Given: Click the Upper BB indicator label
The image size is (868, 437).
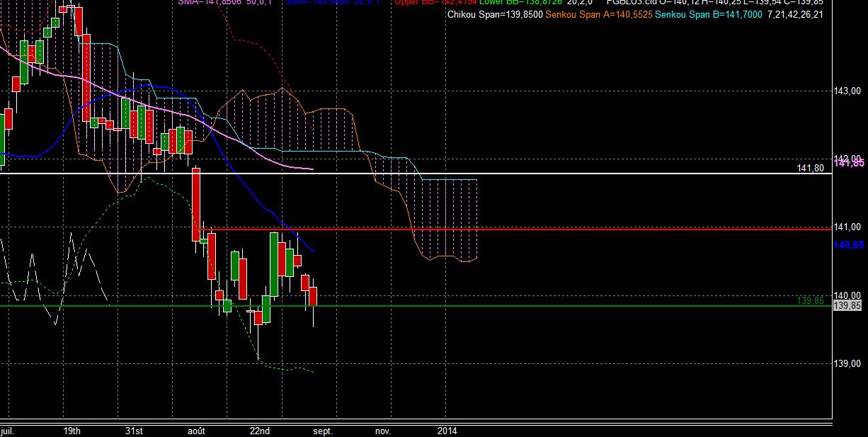Looking at the screenshot, I should (434, 3).
